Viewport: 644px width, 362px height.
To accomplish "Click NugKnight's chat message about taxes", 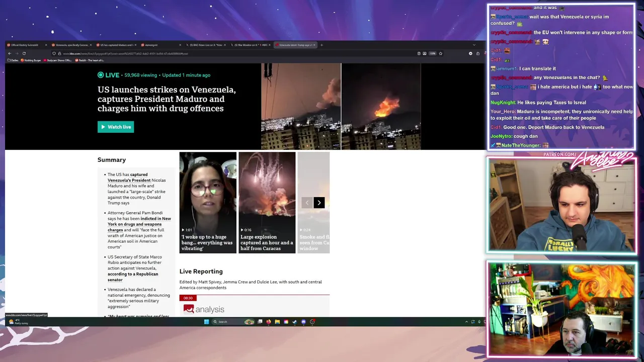I will [538, 103].
